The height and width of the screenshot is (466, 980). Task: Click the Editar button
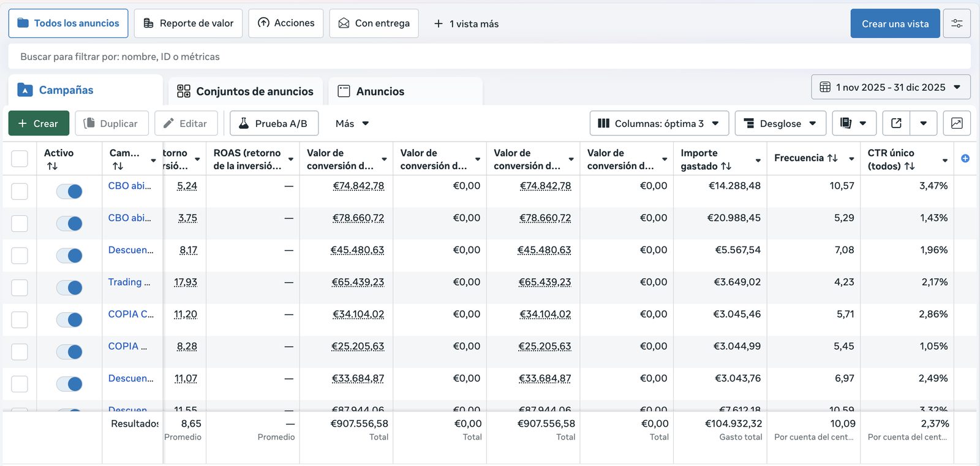point(186,123)
